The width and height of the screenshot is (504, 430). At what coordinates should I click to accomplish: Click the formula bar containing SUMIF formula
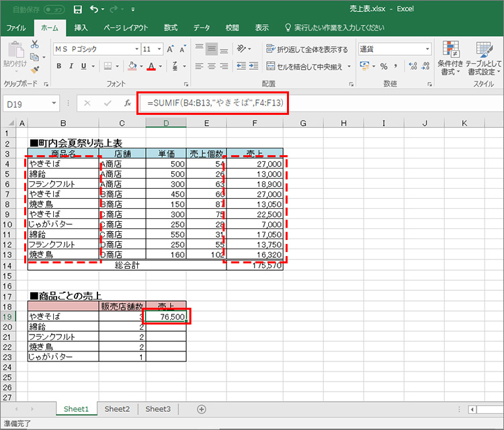click(x=212, y=103)
